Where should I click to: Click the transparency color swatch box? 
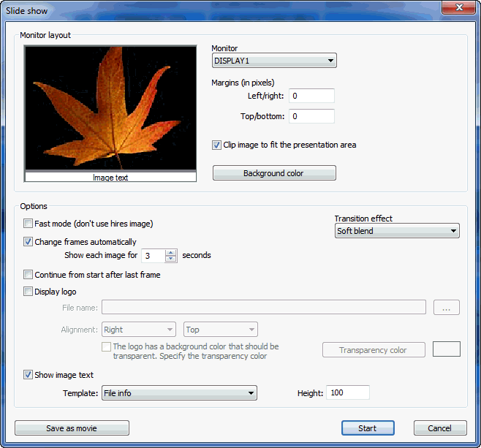point(447,349)
